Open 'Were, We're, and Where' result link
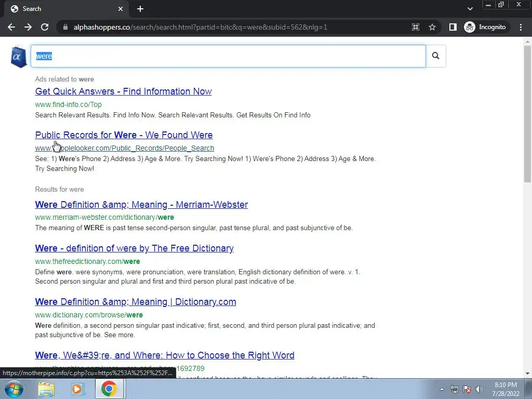The image size is (532, 399). [165, 355]
